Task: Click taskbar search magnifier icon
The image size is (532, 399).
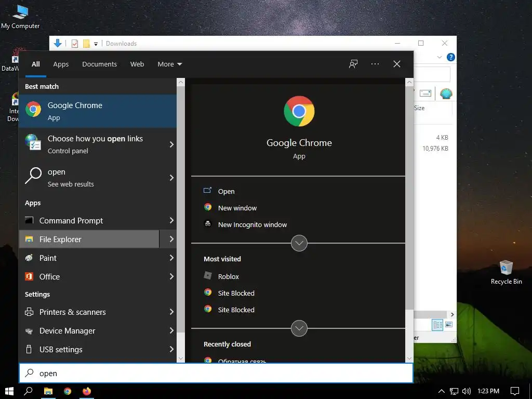Action: click(29, 391)
